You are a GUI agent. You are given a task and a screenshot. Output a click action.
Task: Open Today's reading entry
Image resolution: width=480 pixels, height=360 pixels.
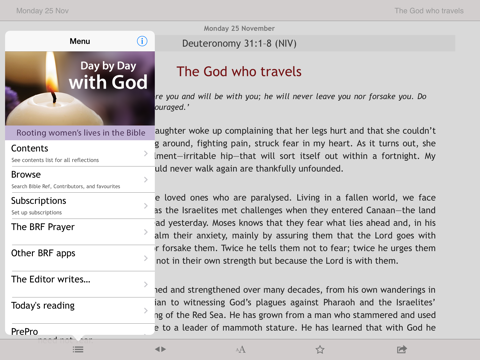point(80,311)
